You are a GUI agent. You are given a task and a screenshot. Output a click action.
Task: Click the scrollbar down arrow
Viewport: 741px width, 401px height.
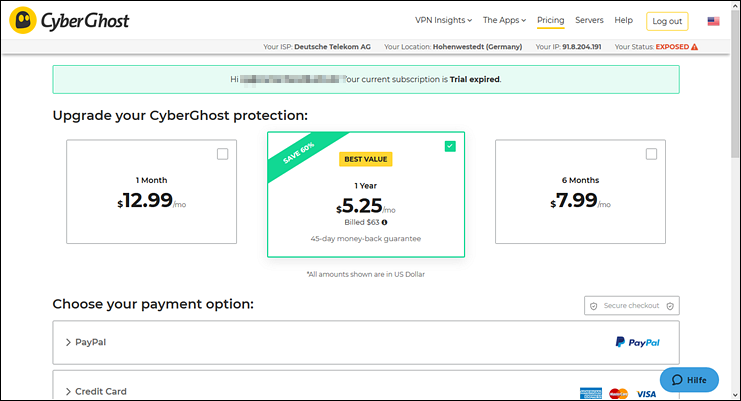tap(735, 395)
